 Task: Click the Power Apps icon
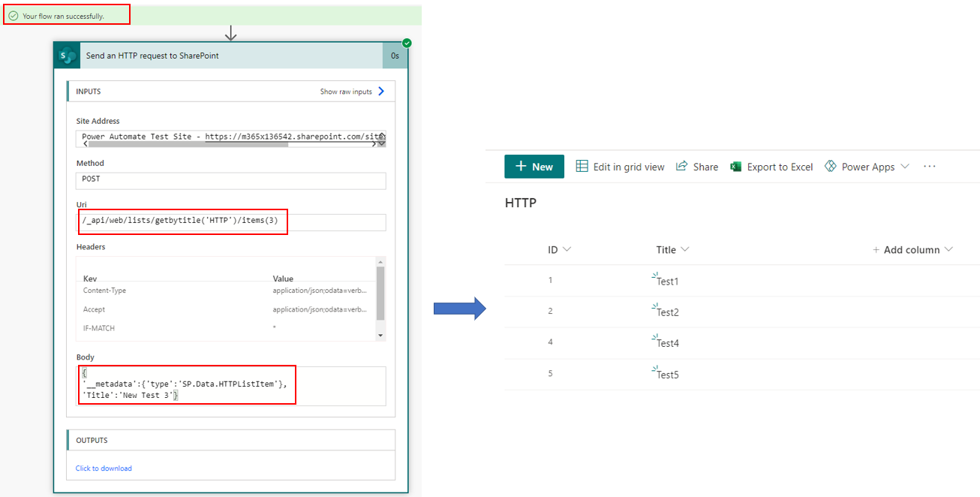(831, 166)
